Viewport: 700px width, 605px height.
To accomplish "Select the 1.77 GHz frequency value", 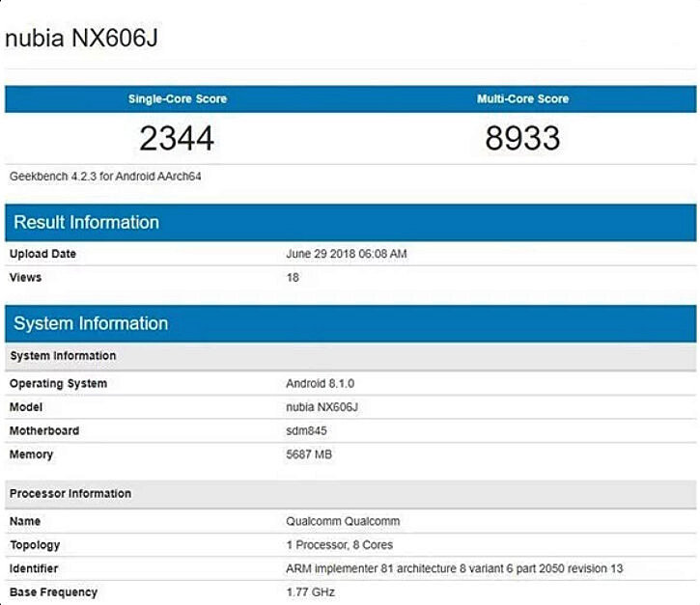I will tap(310, 592).
